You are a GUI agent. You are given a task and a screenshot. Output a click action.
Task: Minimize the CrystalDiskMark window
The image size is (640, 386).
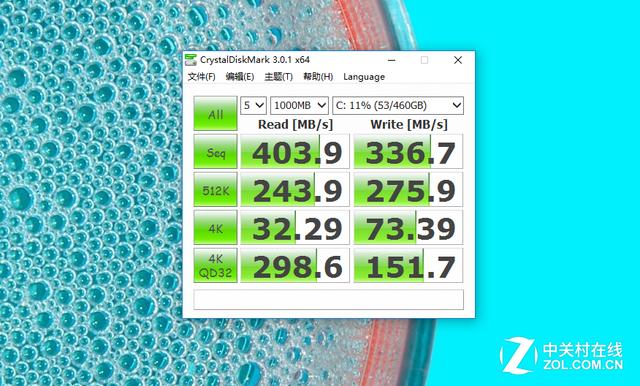[x=391, y=60]
